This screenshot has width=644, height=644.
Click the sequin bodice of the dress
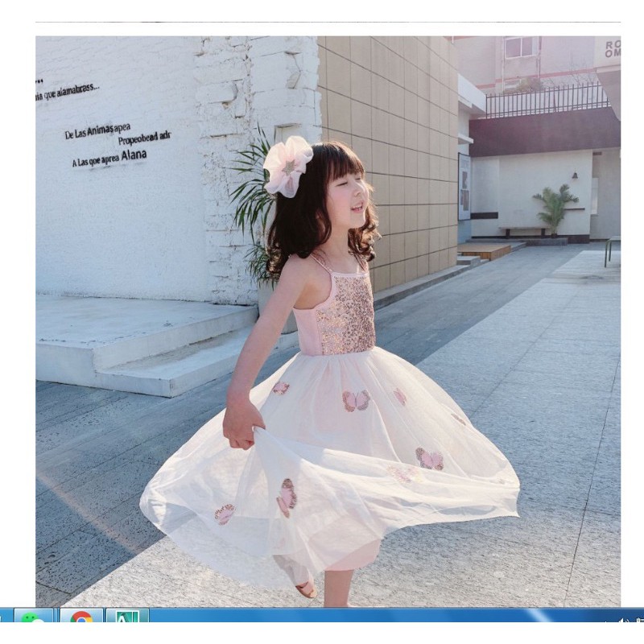pyautogui.click(x=345, y=314)
